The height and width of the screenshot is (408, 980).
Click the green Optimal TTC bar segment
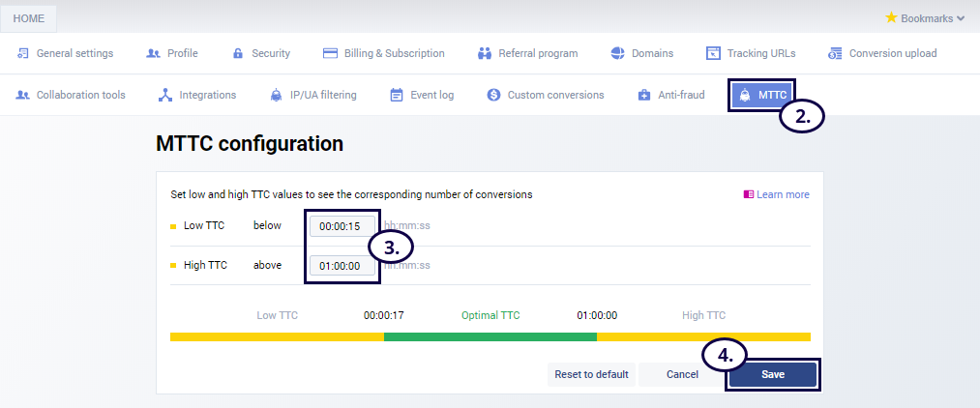coord(490,336)
